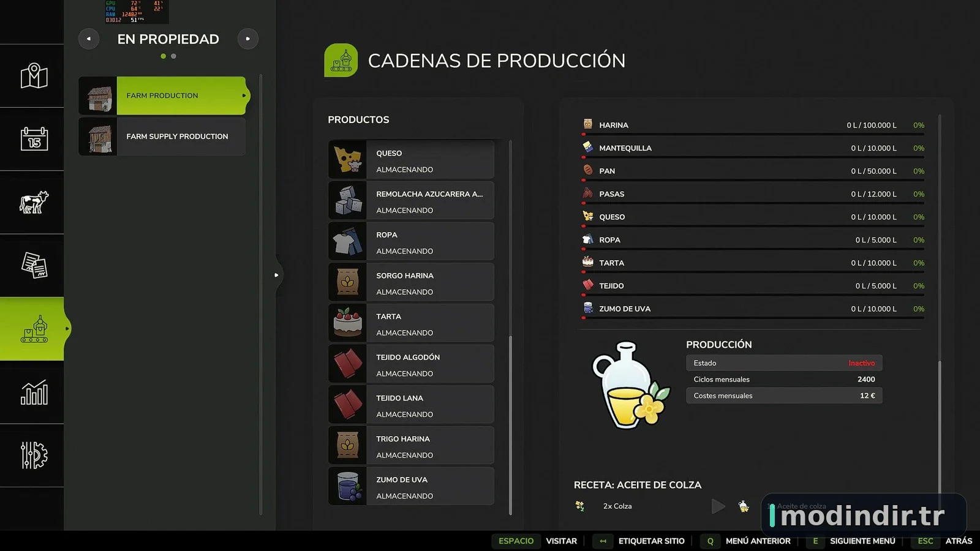Open the statistics bar chart section
Screen dimensions: 980x551
pyautogui.click(x=34, y=392)
